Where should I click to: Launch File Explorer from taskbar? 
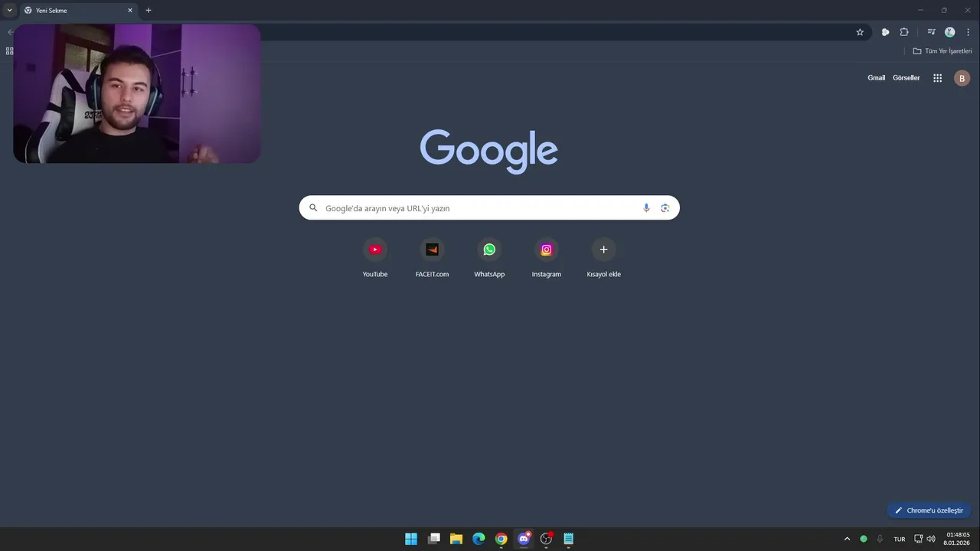pos(456,539)
